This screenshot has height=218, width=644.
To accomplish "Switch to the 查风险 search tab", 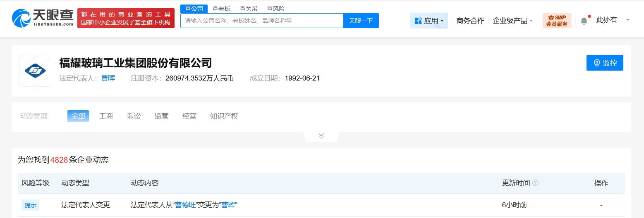I will [x=276, y=9].
